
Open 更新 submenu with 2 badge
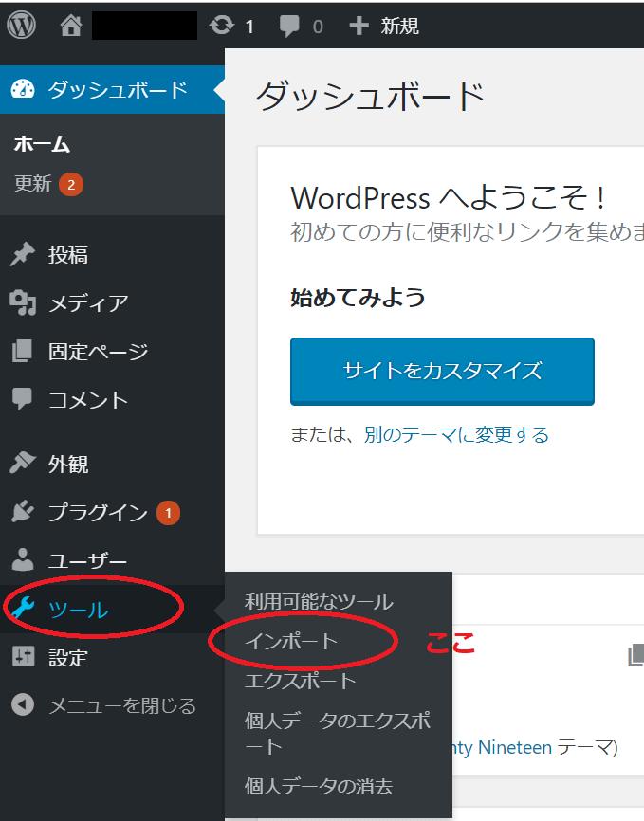48,184
